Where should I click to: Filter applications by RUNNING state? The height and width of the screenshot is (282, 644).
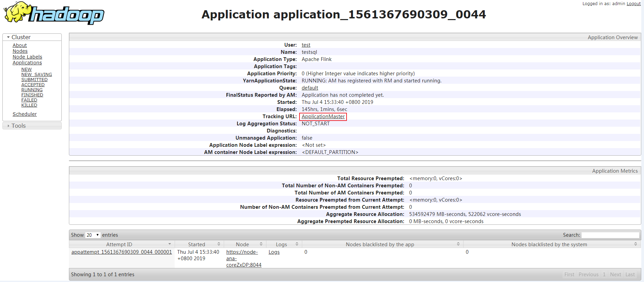click(32, 90)
